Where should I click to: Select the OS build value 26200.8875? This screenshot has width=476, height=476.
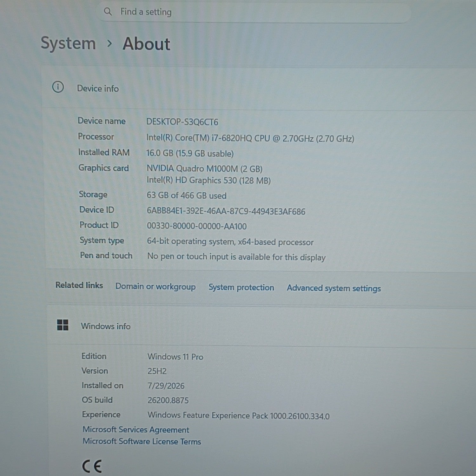[168, 400]
